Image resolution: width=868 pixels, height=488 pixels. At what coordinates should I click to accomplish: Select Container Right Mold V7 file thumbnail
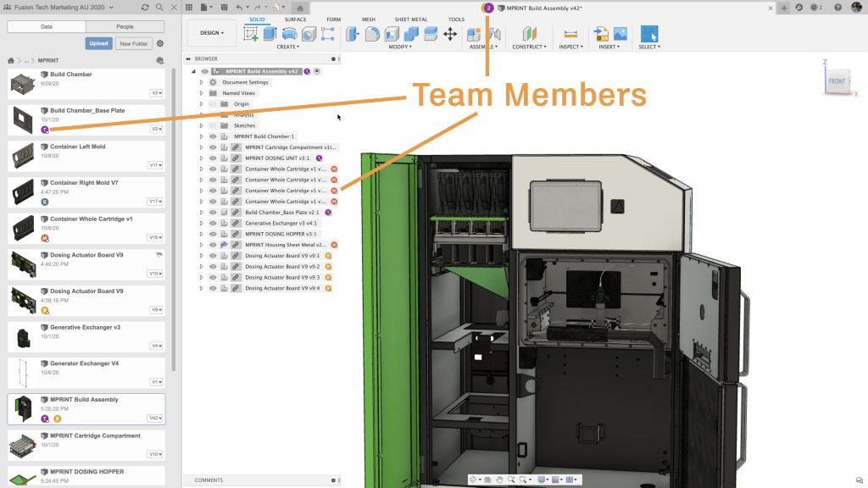coord(23,192)
